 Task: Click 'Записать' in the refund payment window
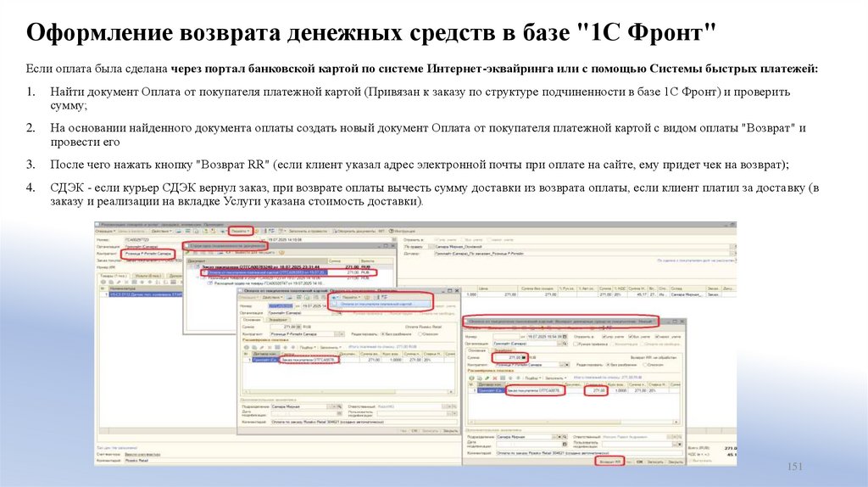coord(655,462)
